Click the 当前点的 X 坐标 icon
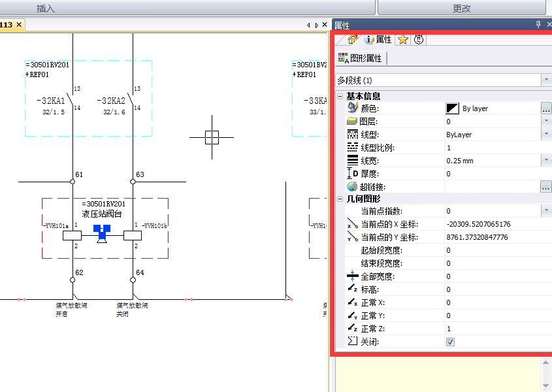 tap(352, 223)
